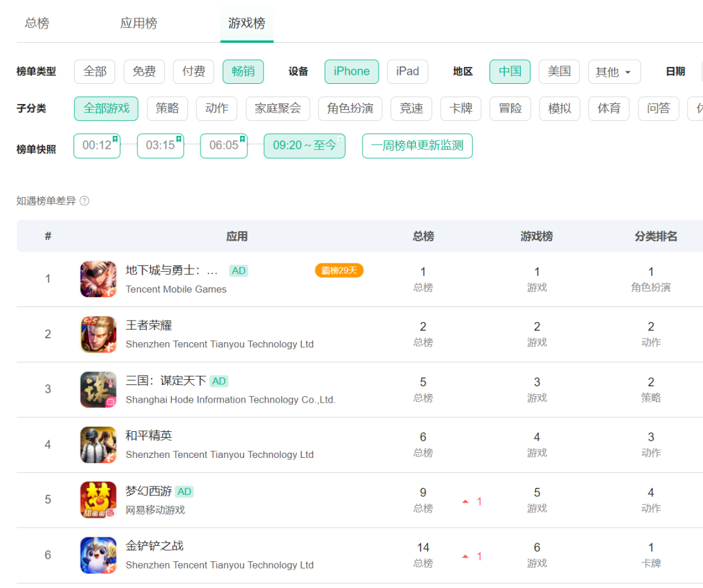This screenshot has height=588, width=703.
Task: Click AD badge next to 三国:谋定天下
Action: pos(219,381)
